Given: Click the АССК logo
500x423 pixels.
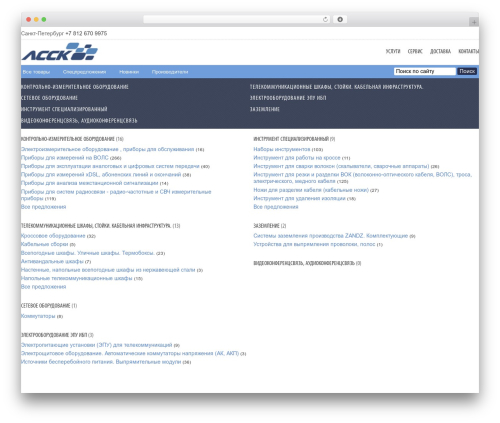Looking at the screenshot, I should [60, 52].
